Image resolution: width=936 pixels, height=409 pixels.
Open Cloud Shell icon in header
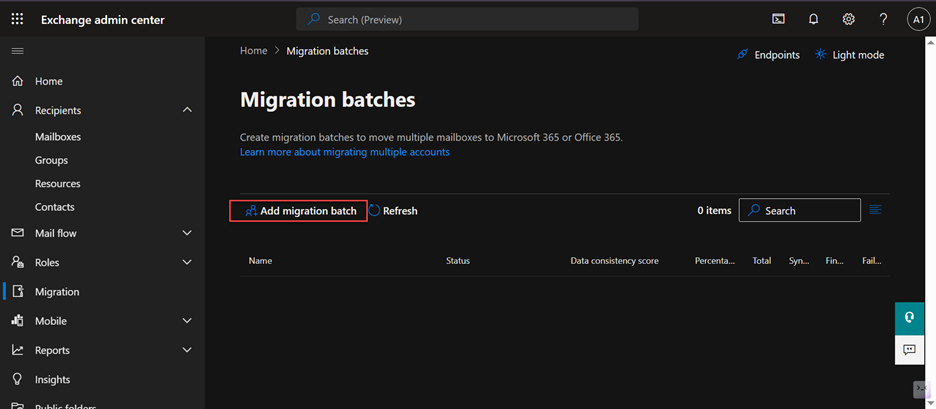[778, 19]
